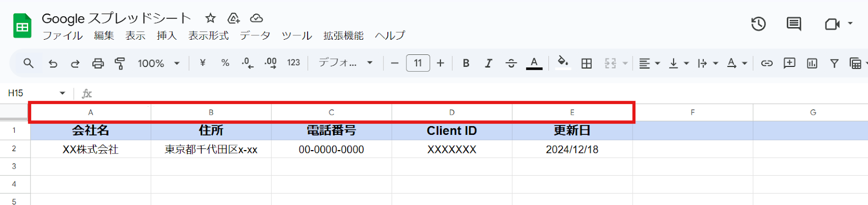
Task: Select column A header
Action: (91, 112)
